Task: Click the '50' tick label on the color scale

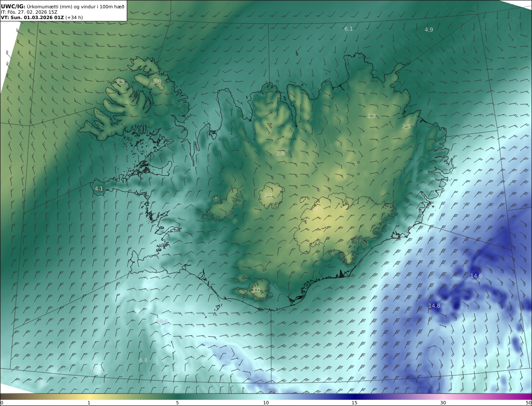Action: pos(528,403)
